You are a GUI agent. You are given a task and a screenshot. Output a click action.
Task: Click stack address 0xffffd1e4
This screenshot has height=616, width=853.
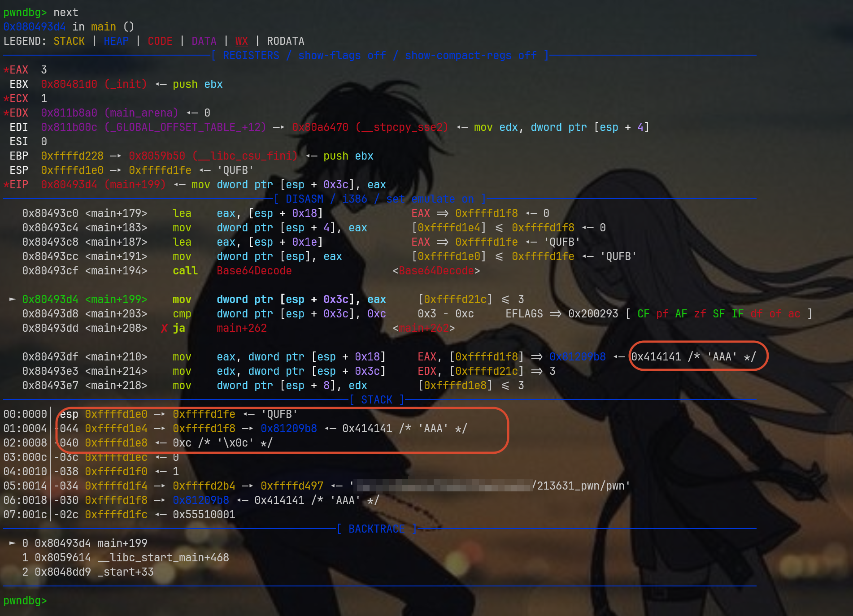pos(116,429)
